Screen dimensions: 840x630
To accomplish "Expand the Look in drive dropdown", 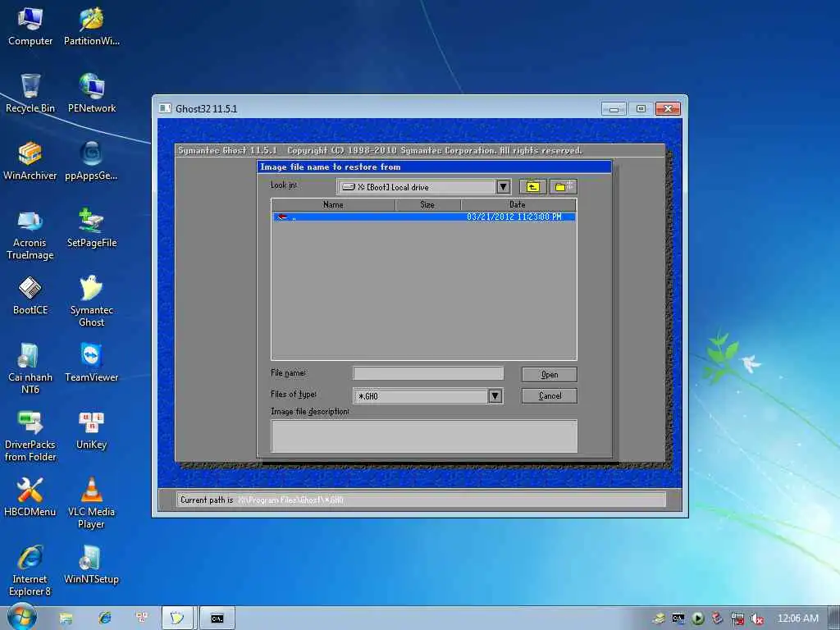I will (x=503, y=187).
